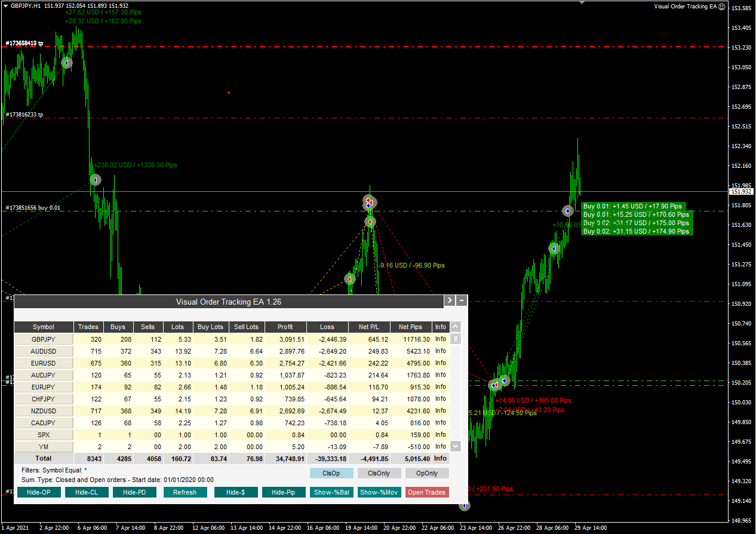Screen dimensions: 756x534
Task: Click the Trades column header
Action: coord(88,327)
